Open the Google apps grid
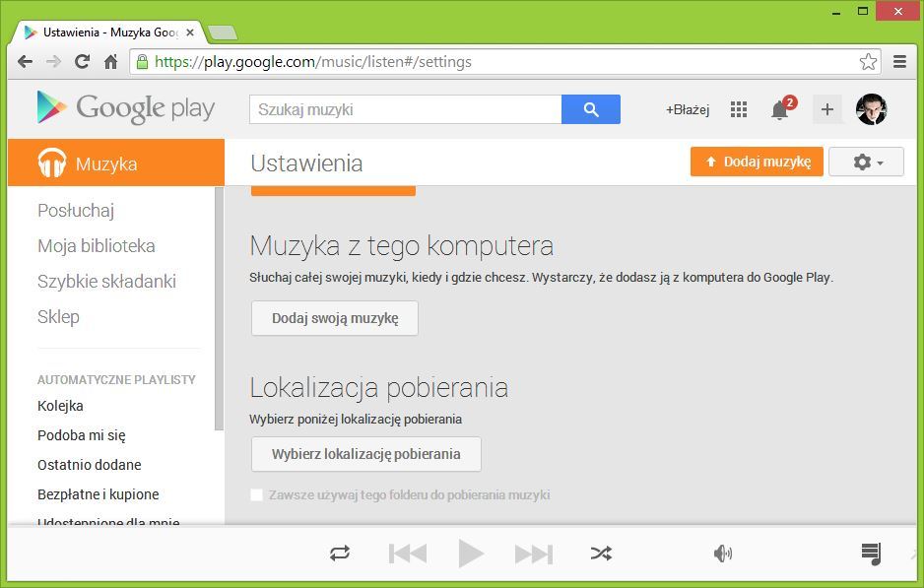This screenshot has width=924, height=588. (739, 109)
